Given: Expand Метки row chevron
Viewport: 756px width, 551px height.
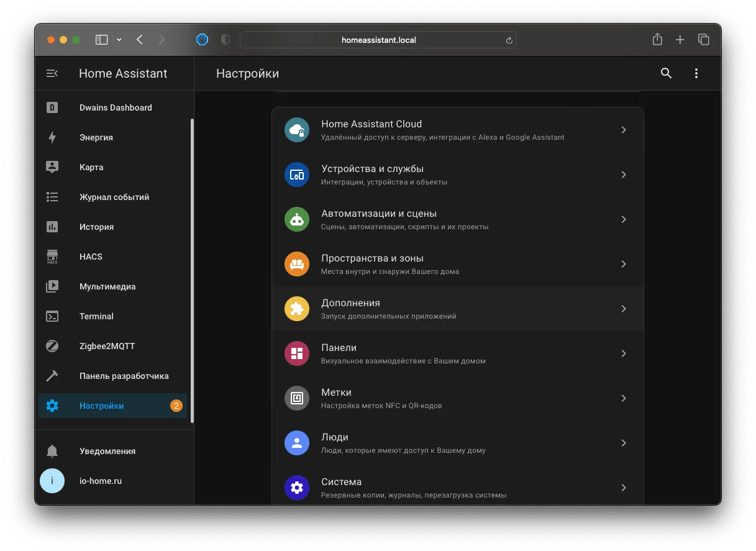Looking at the screenshot, I should (624, 398).
